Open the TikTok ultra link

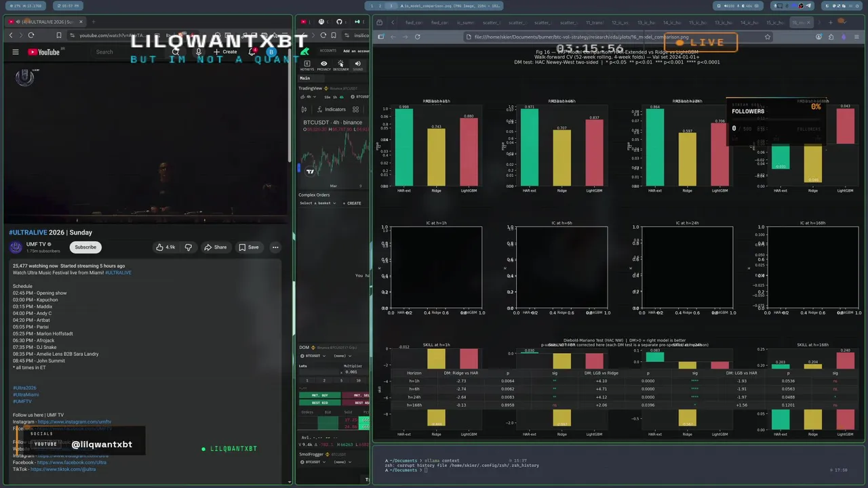[63, 469]
